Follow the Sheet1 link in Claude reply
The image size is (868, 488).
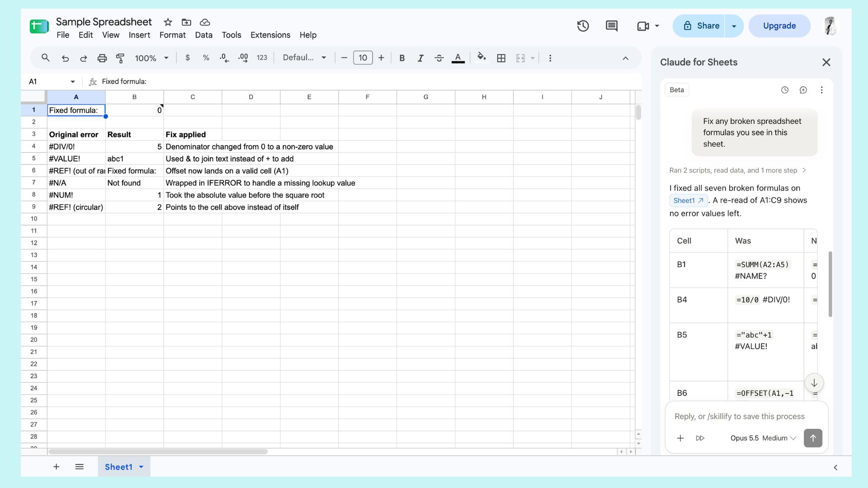point(688,201)
